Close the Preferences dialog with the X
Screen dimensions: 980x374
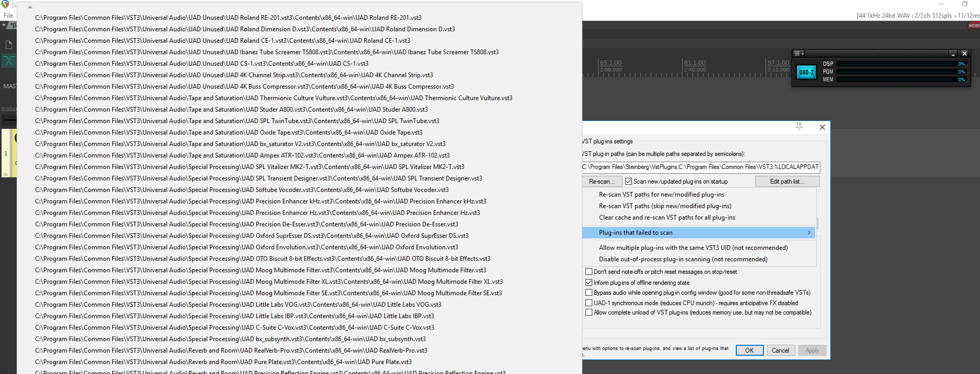[x=822, y=127]
